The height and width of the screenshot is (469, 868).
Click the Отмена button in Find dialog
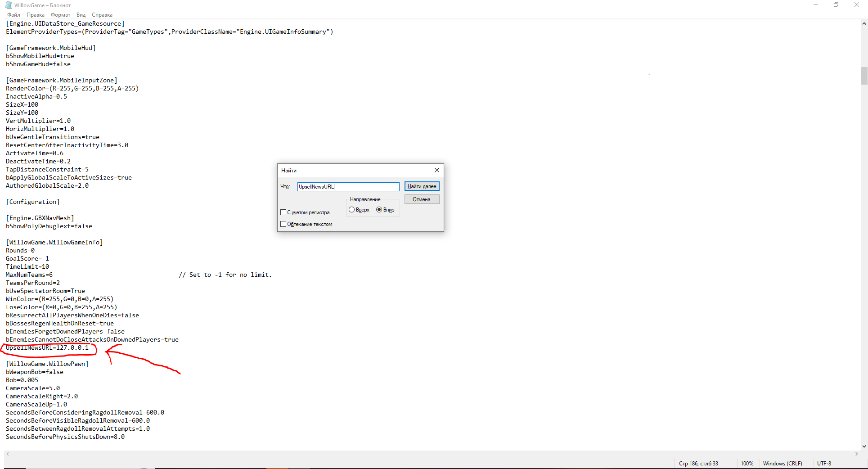[422, 199]
